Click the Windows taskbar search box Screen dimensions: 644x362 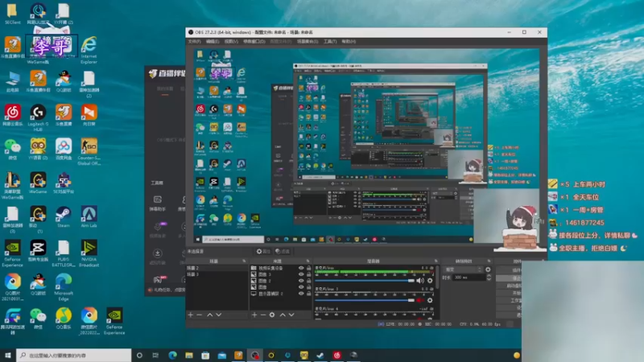tap(74, 355)
